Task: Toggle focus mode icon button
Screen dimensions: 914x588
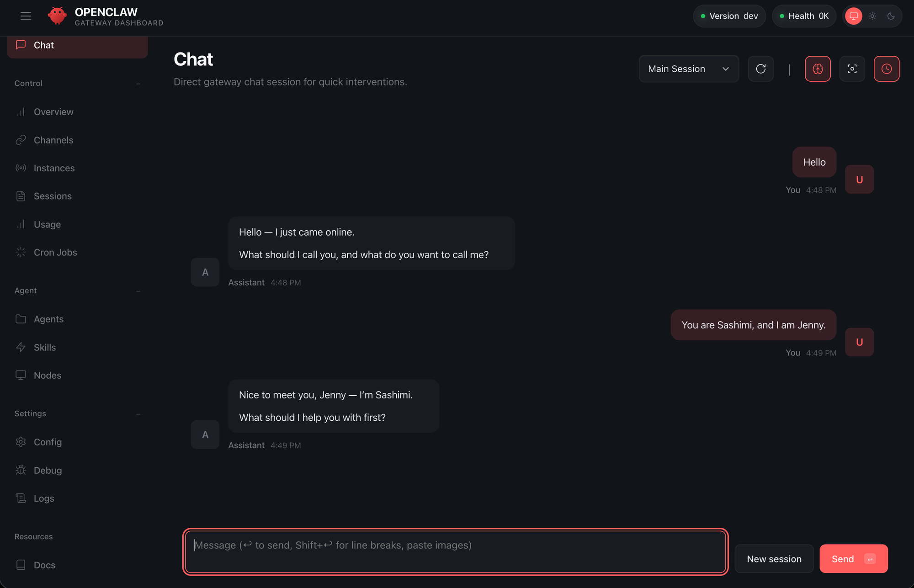Action: click(852, 69)
